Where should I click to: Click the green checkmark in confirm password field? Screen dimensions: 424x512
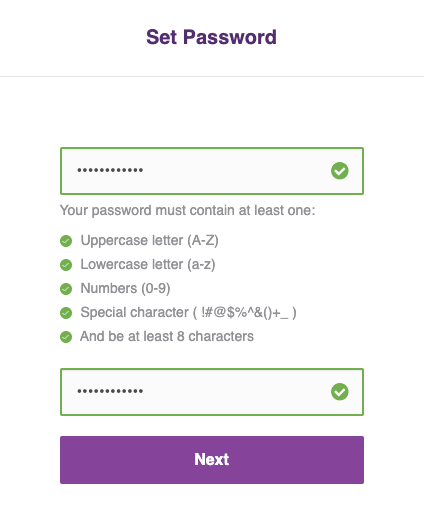click(x=340, y=392)
